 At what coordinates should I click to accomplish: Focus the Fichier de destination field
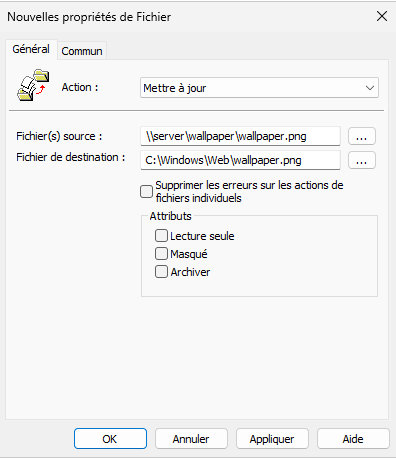[x=240, y=160]
